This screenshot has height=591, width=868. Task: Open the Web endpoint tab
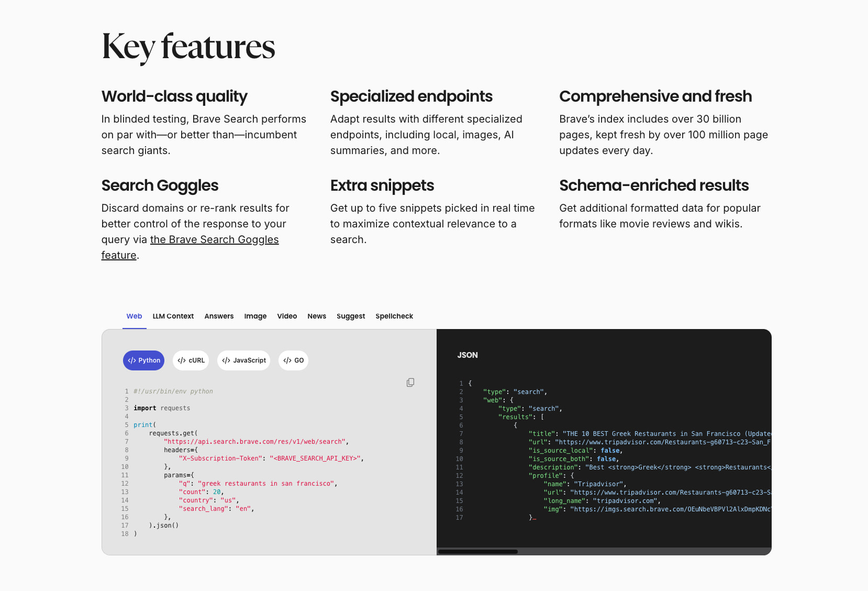135,316
